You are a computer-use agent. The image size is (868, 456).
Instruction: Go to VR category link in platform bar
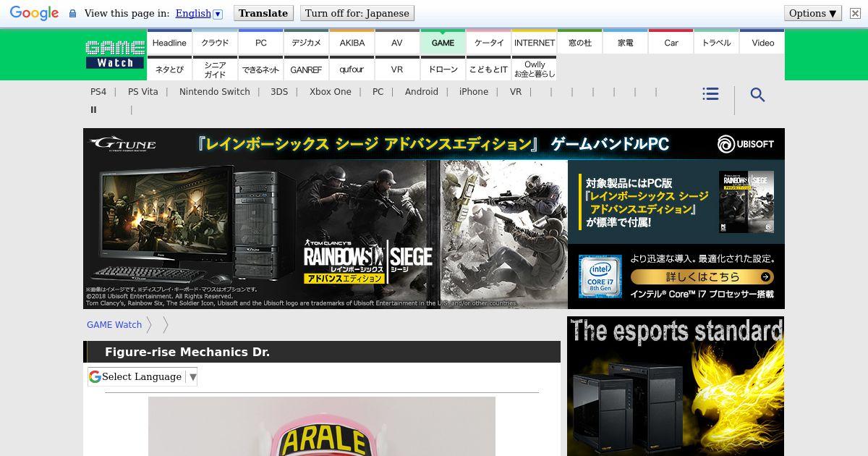click(516, 92)
